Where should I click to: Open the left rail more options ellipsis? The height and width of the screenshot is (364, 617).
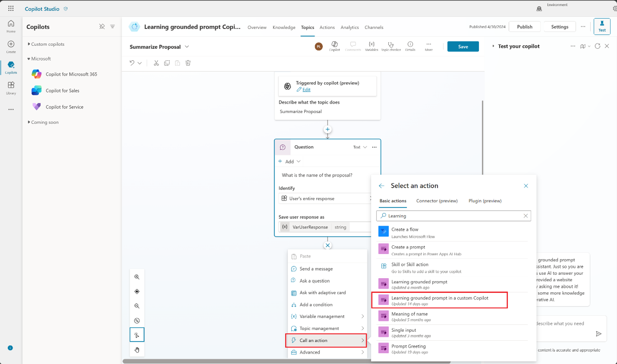[11, 109]
